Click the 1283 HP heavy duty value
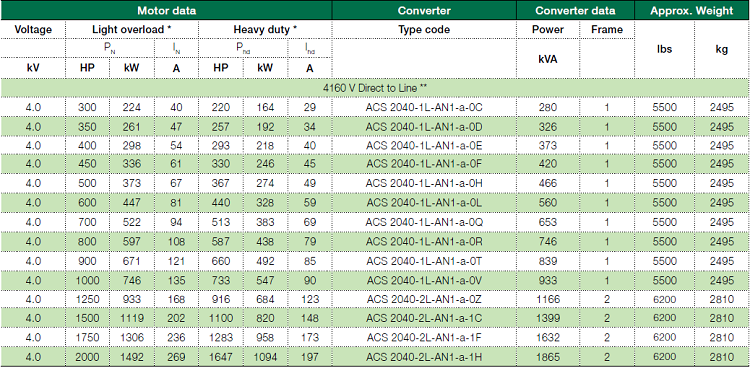750x368 pixels. tap(221, 337)
